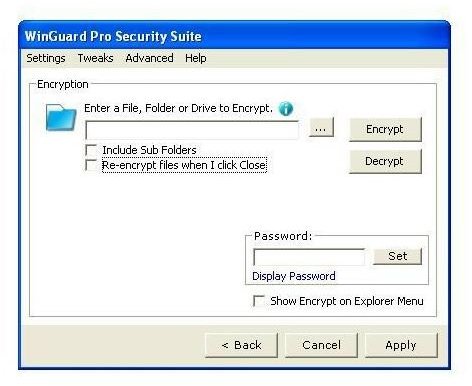Image resolution: width=472 pixels, height=386 pixels.
Task: Open the Tweaks menu
Action: tap(95, 58)
